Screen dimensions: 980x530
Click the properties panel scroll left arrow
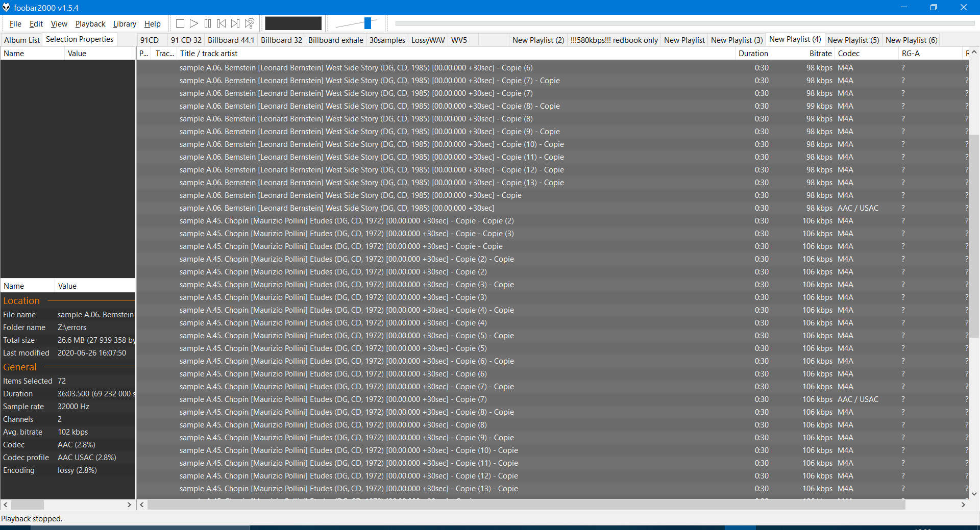coord(6,504)
